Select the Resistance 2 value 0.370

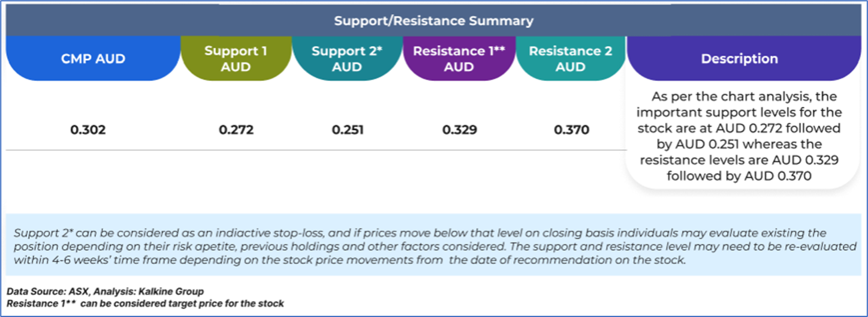click(x=571, y=130)
